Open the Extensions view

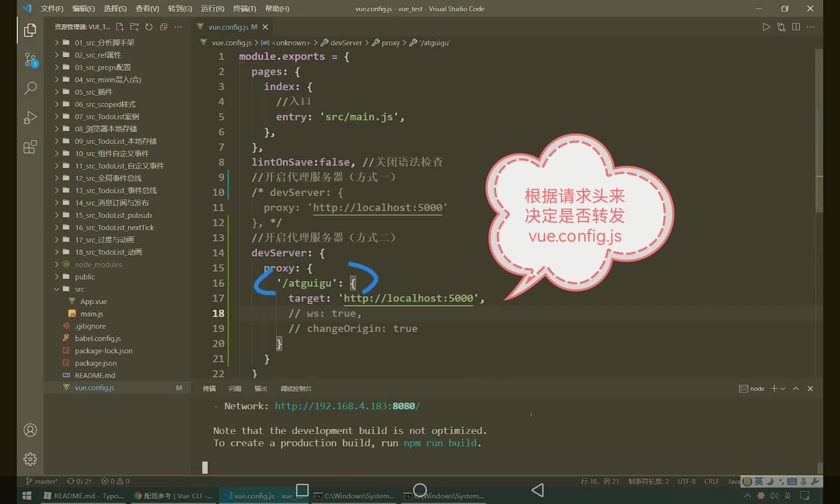(30, 147)
